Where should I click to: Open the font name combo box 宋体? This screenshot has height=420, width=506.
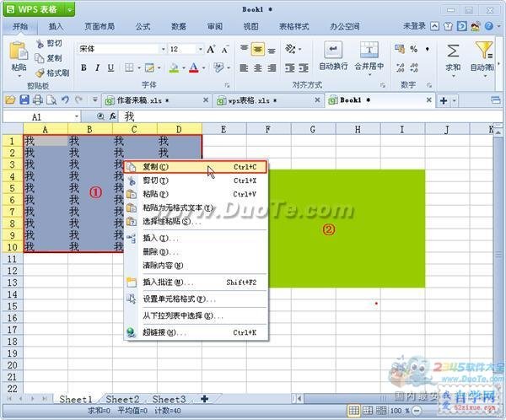pyautogui.click(x=122, y=49)
